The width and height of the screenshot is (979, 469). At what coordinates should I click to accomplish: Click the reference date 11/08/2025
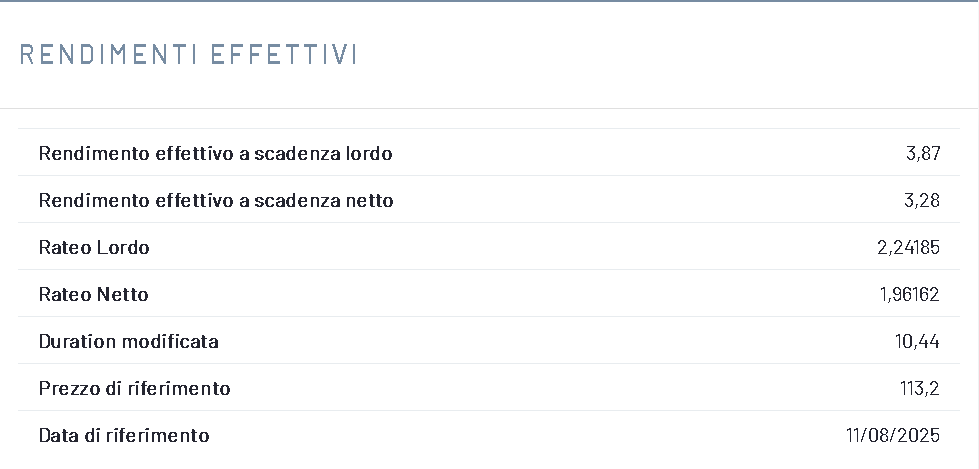pyautogui.click(x=893, y=436)
